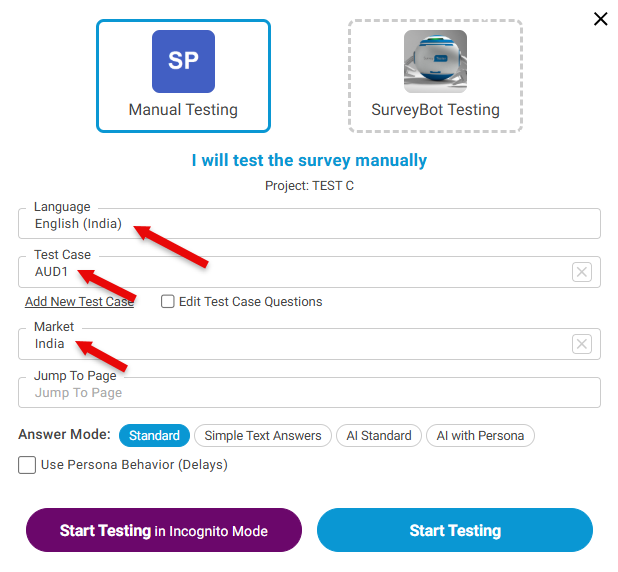Select Standard answer mode
The width and height of the screenshot is (618, 572).
pos(154,435)
